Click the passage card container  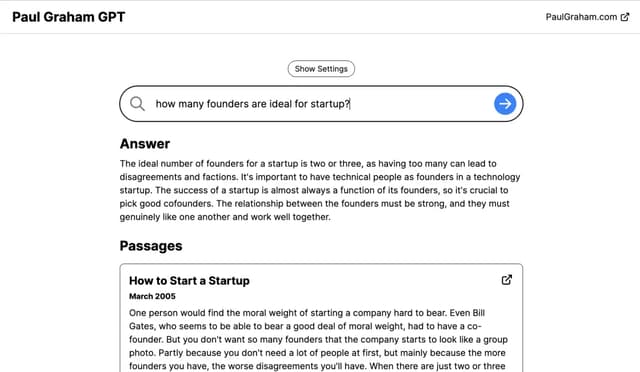[x=321, y=318]
